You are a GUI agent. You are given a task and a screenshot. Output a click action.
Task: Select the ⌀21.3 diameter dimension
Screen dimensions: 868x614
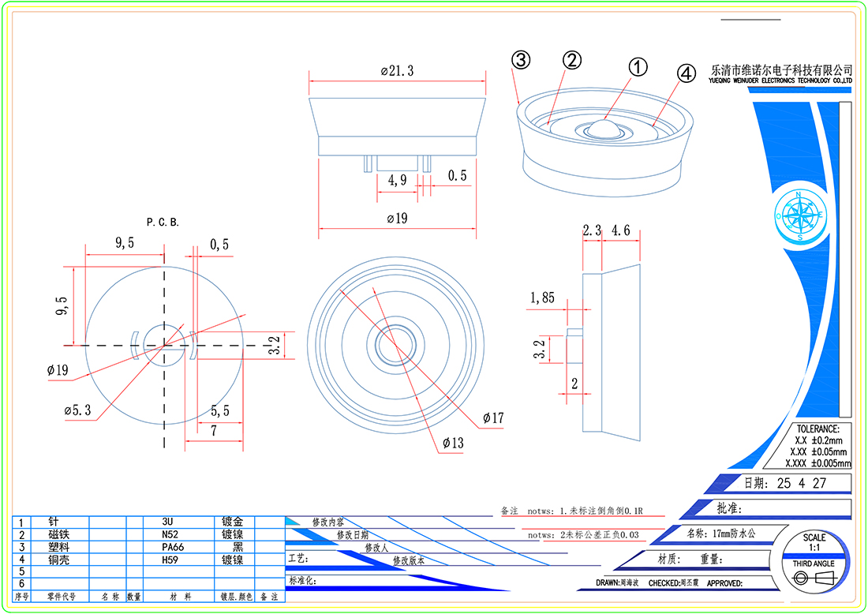pyautogui.click(x=395, y=71)
